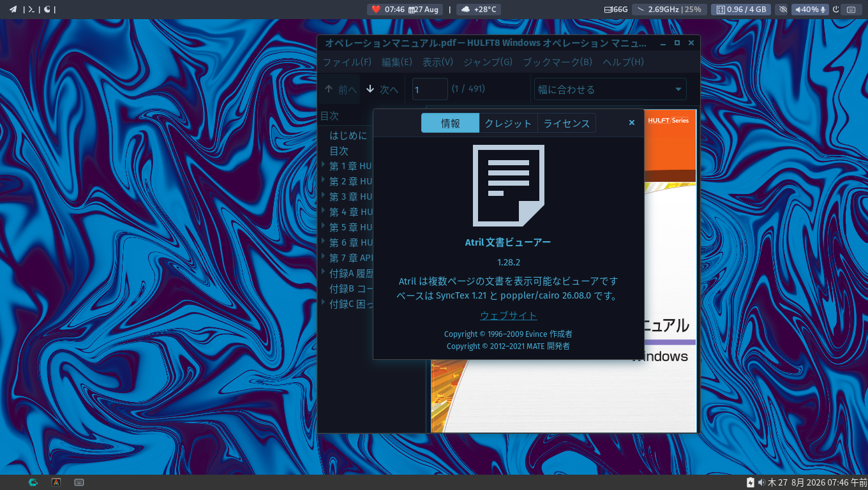Click the red heart icon beside the clock
Image resolution: width=868 pixels, height=490 pixels.
[x=376, y=9]
